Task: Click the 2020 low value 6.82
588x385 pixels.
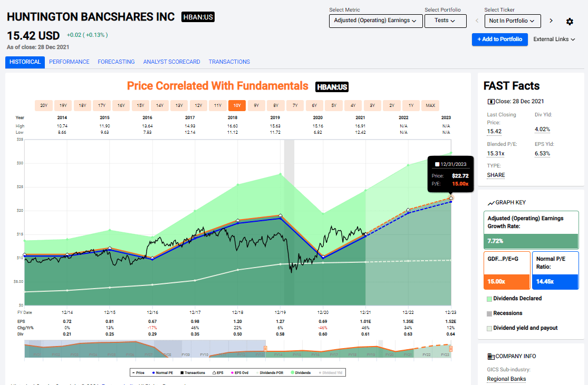Action: pos(318,133)
